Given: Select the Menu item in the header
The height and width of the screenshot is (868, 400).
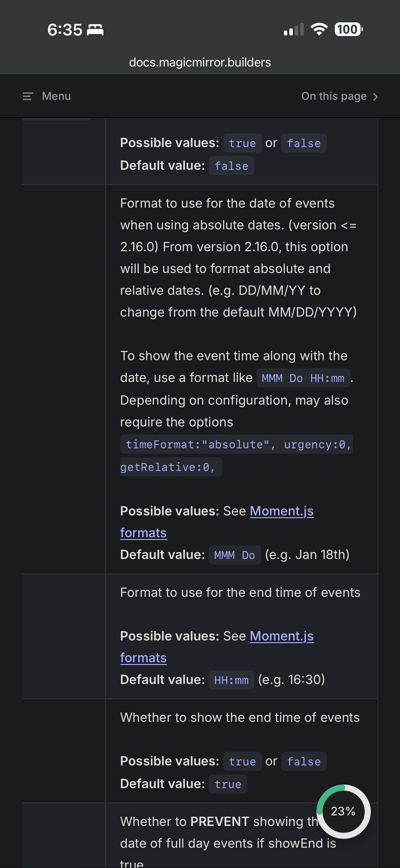Looking at the screenshot, I should (56, 96).
